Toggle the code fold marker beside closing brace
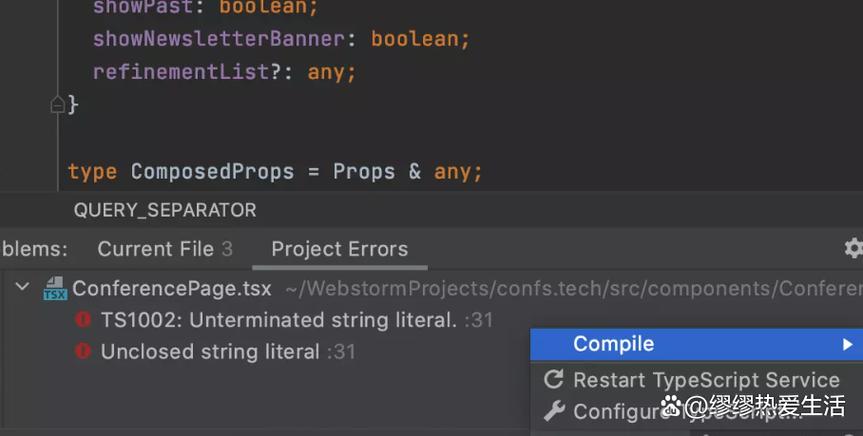 coord(57,104)
